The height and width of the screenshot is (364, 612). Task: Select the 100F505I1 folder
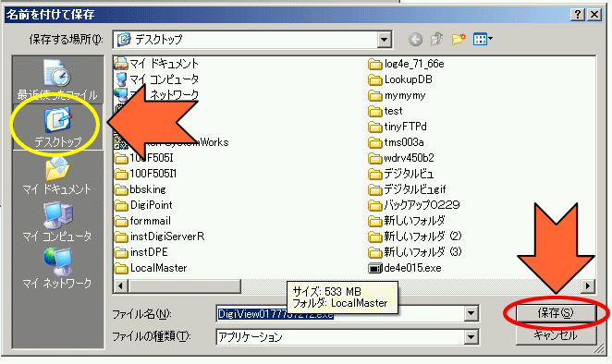click(x=145, y=174)
